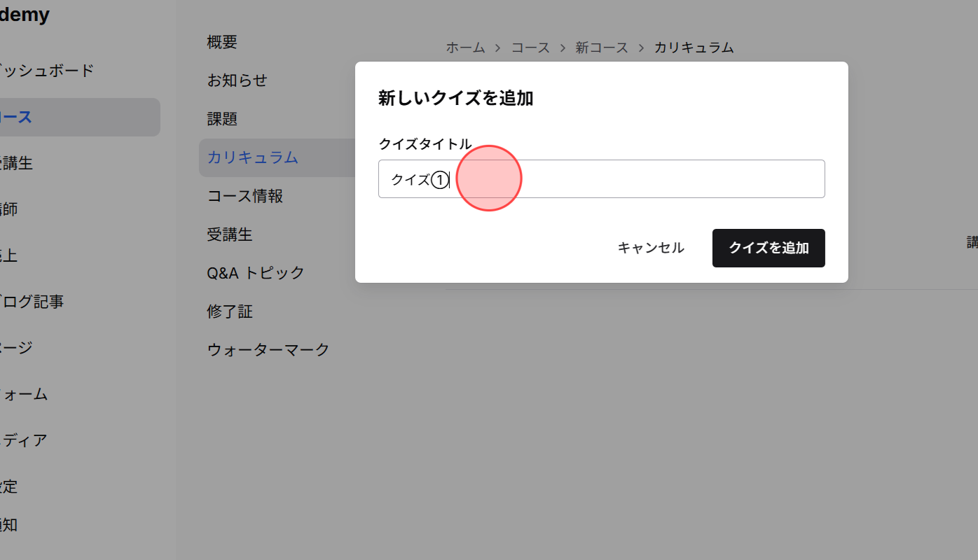This screenshot has width=978, height=560.
Task: Open the コース情報 section
Action: click(244, 196)
